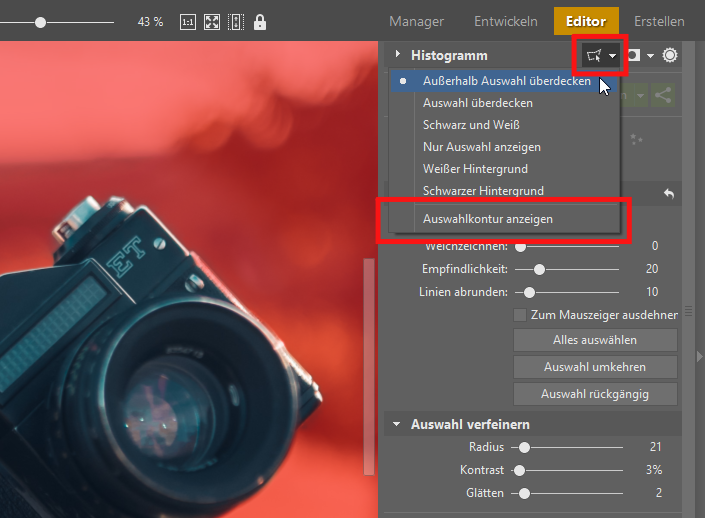Choose Auswahl überdecken display mode
The width and height of the screenshot is (705, 518).
coord(478,103)
